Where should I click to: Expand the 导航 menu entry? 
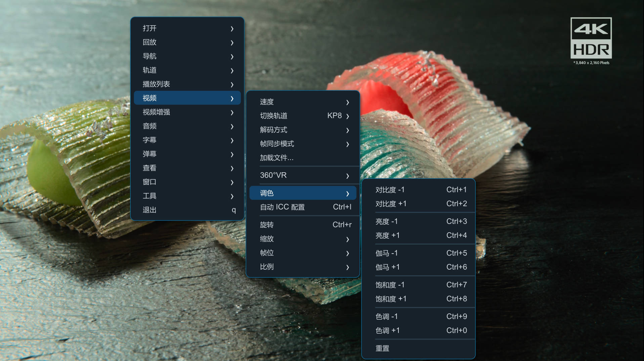click(187, 56)
